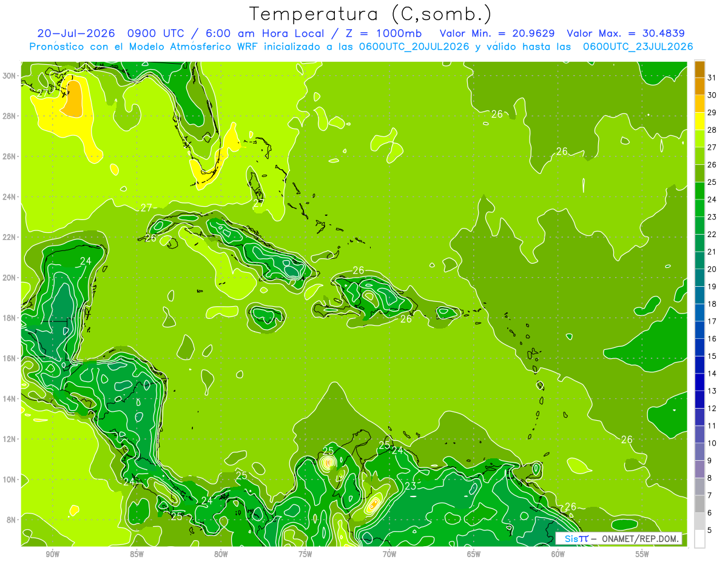Click the 20N latitude axis label
Image resolution: width=728 pixels, height=562 pixels.
point(10,278)
